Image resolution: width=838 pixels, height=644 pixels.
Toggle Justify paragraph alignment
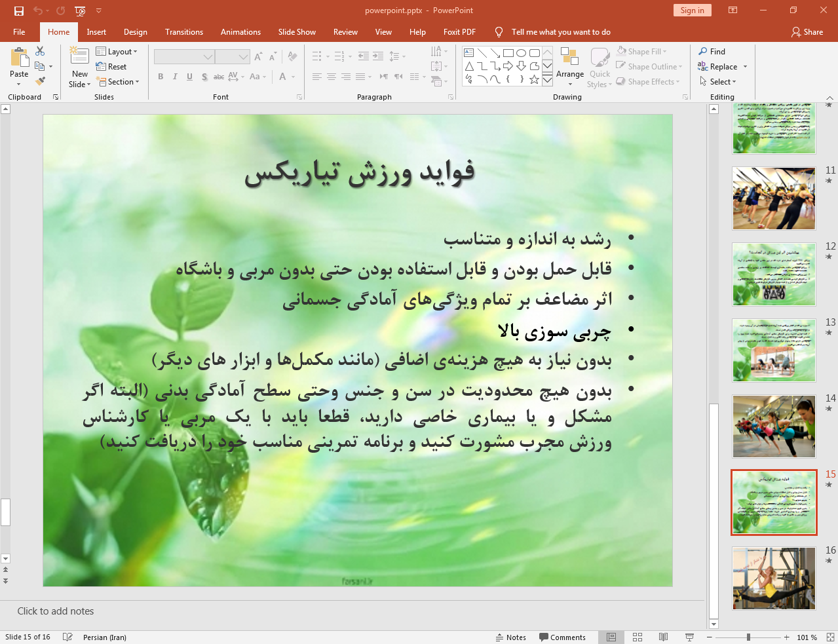(x=360, y=77)
